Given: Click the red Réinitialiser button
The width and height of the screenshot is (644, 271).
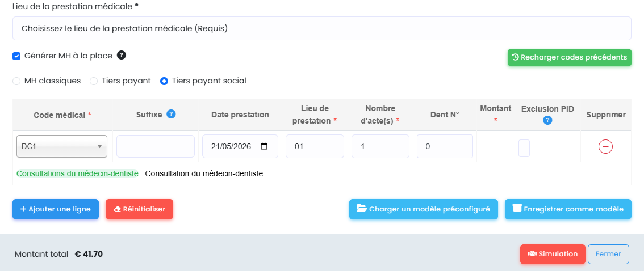Looking at the screenshot, I should (139, 209).
